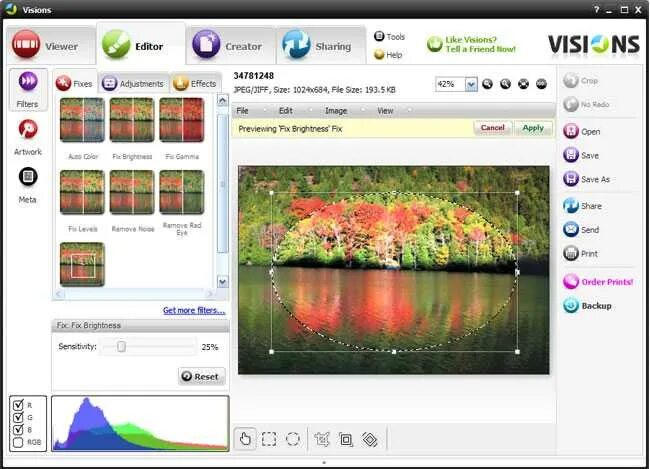650x469 pixels.
Task: Open the Edit menu
Action: 286,111
